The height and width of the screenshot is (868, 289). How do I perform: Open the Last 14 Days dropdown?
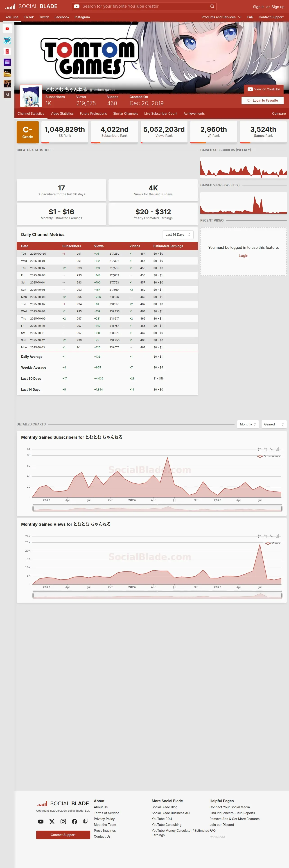coord(178,235)
